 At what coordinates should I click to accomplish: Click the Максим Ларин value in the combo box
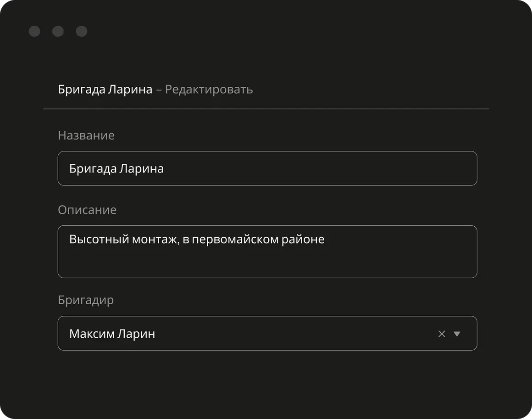tap(112, 334)
